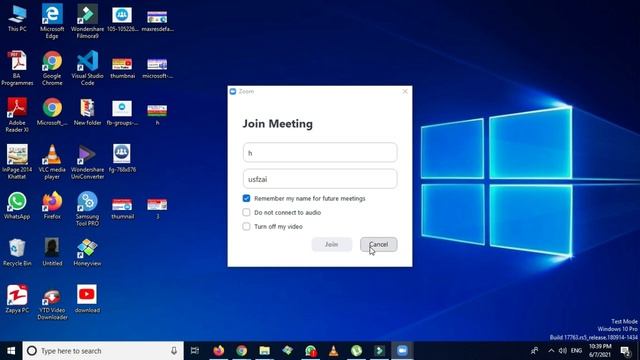Select BA Programmes PDF file icon
This screenshot has width=640, height=360.
click(x=17, y=68)
